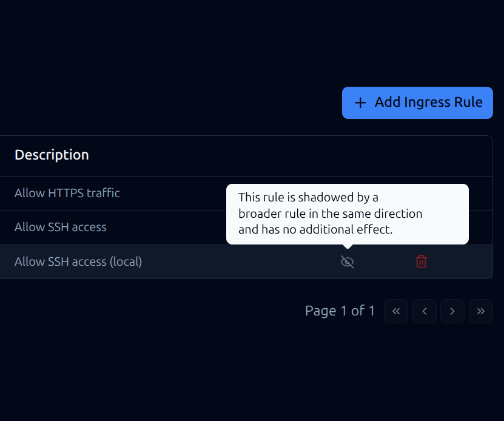Click the trash icon on the local SSH rule
The width and height of the screenshot is (504, 421).
tap(422, 261)
